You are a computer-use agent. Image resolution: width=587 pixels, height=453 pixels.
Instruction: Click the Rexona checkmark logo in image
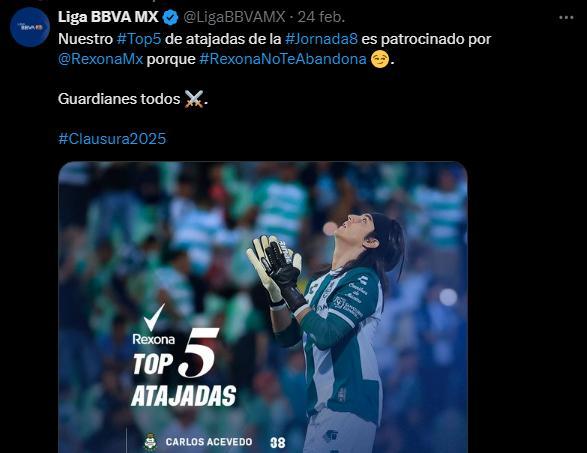[154, 325]
